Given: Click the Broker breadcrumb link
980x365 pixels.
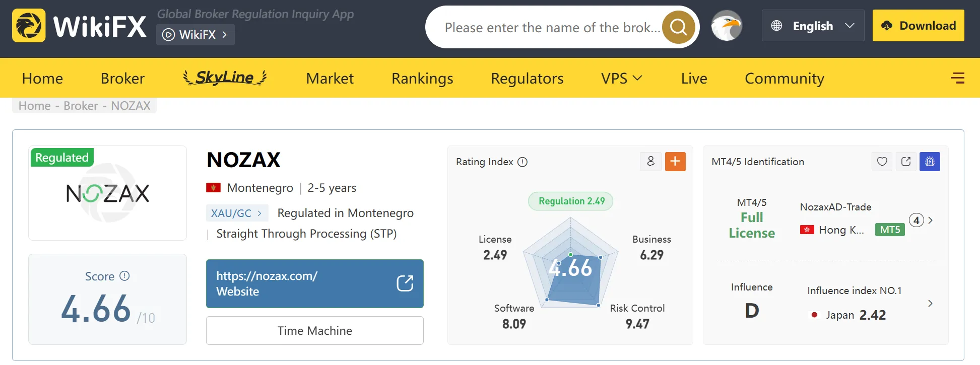Looking at the screenshot, I should [x=81, y=106].
